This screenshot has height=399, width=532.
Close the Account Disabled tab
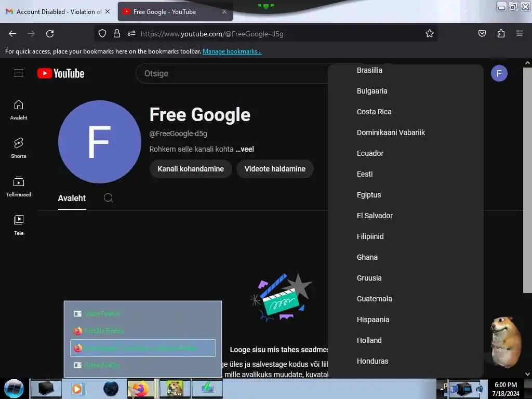tap(108, 11)
